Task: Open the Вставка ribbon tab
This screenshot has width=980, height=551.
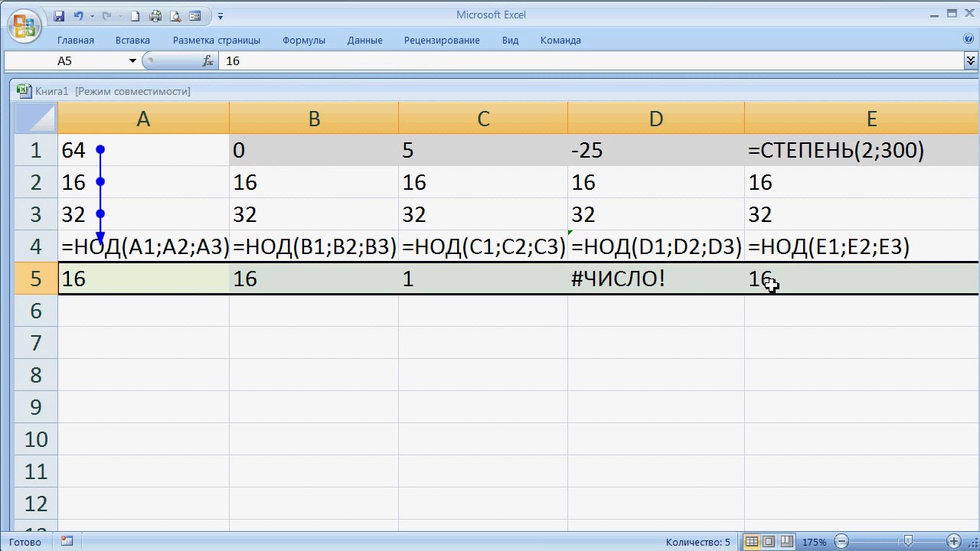Action: point(132,40)
